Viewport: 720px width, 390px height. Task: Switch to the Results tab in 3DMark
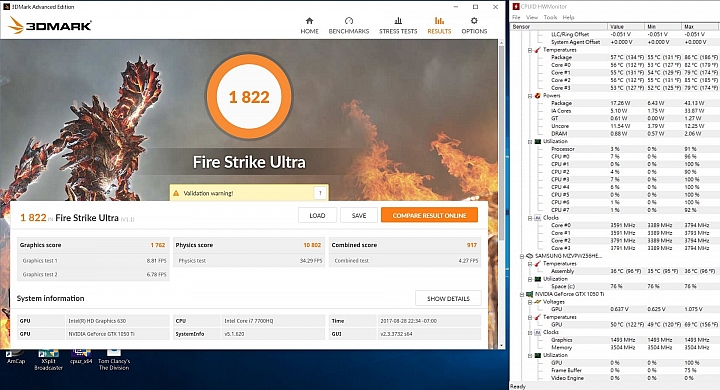[x=439, y=25]
